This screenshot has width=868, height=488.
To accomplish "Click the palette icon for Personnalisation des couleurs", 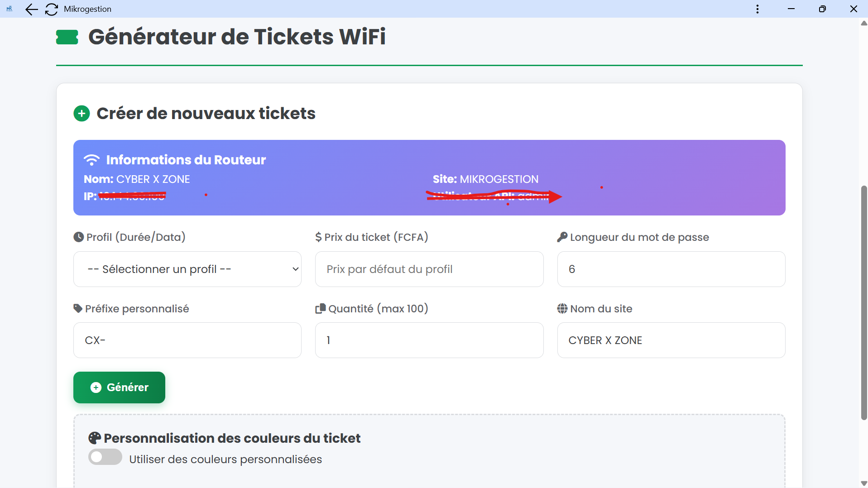I will [95, 437].
